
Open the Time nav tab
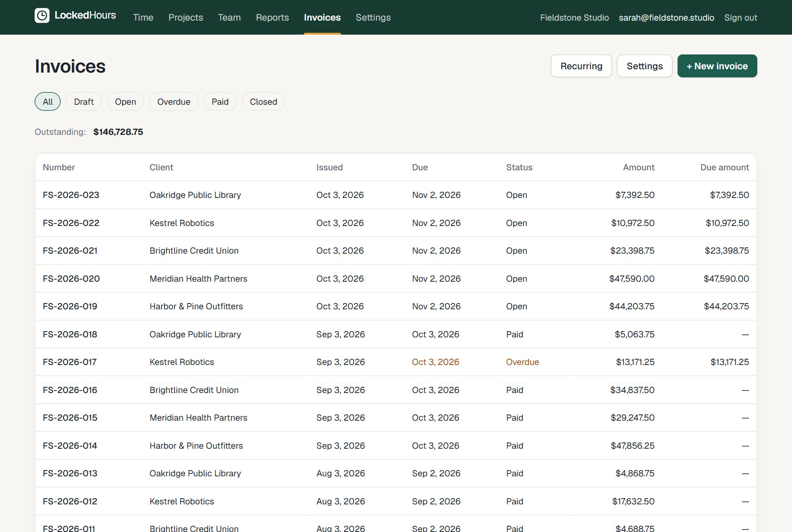143,17
